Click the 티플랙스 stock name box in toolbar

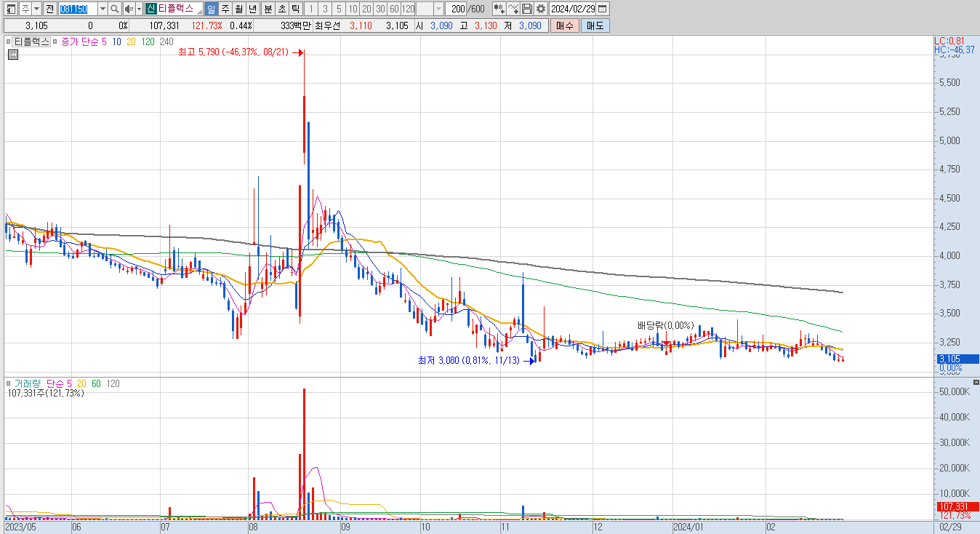tap(180, 9)
